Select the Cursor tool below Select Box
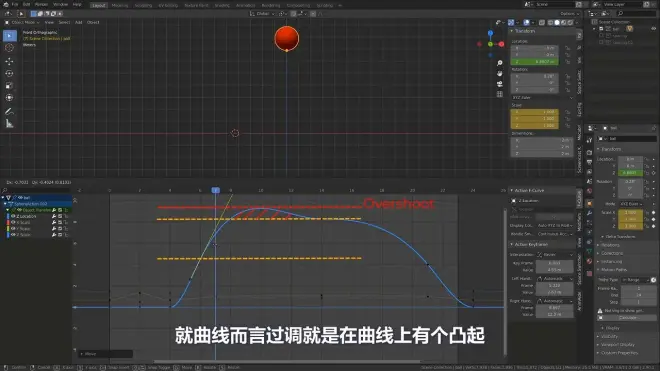Screen dimensions: 660x371 coord(9,48)
